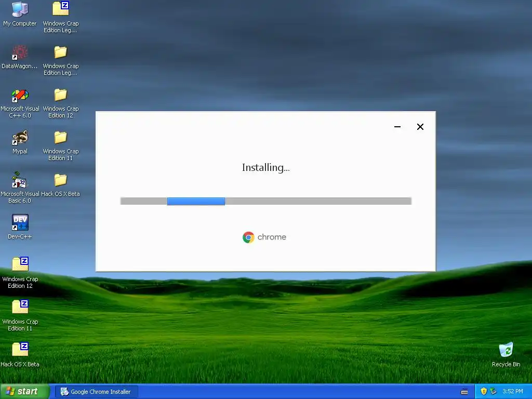Click the Installing... status text
The height and width of the screenshot is (399, 532).
(x=265, y=168)
